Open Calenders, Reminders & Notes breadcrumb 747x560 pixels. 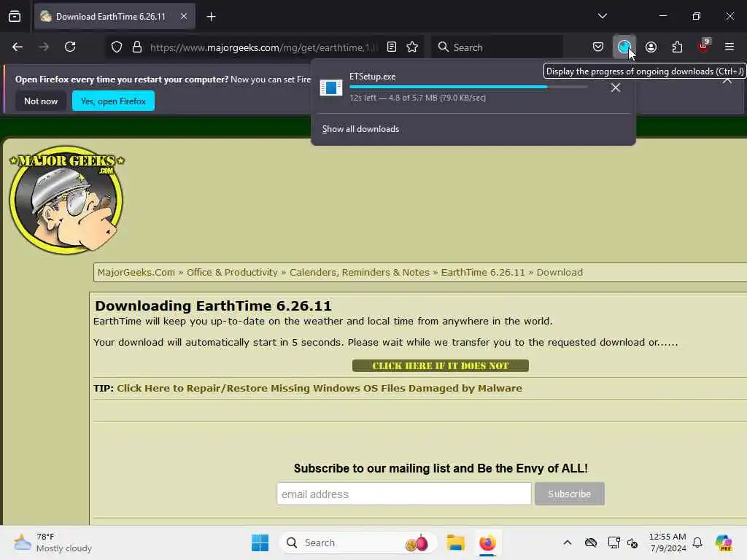click(x=360, y=273)
